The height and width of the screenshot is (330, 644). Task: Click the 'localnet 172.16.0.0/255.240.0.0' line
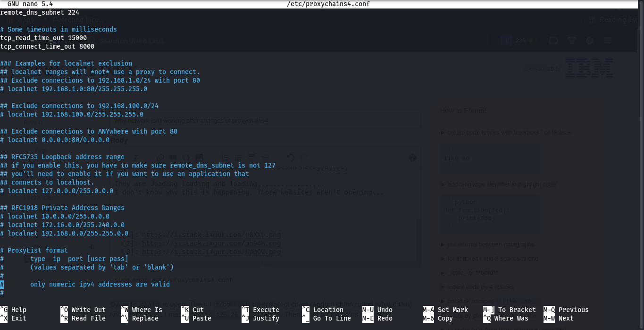[x=62, y=225]
